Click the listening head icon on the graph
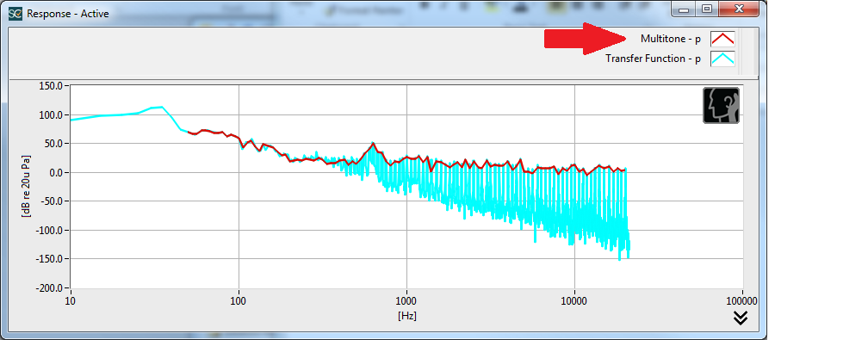The height and width of the screenshot is (340, 868). (x=722, y=105)
